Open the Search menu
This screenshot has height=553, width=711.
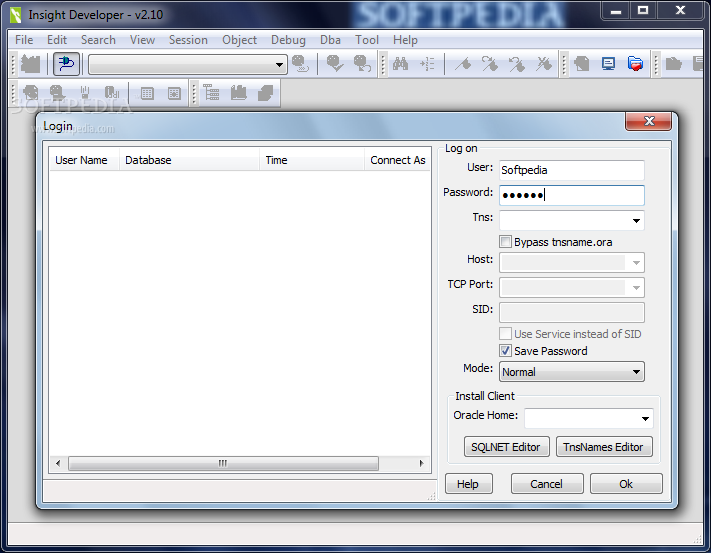pos(98,40)
